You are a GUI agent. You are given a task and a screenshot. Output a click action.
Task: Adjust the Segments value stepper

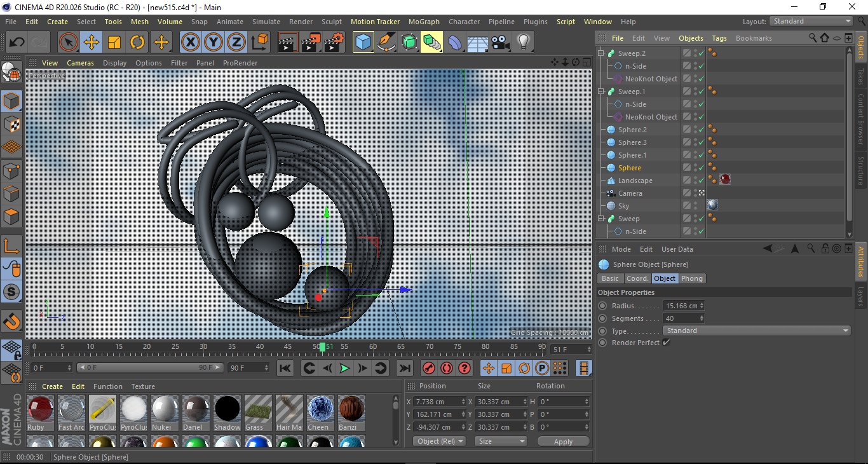click(x=702, y=318)
